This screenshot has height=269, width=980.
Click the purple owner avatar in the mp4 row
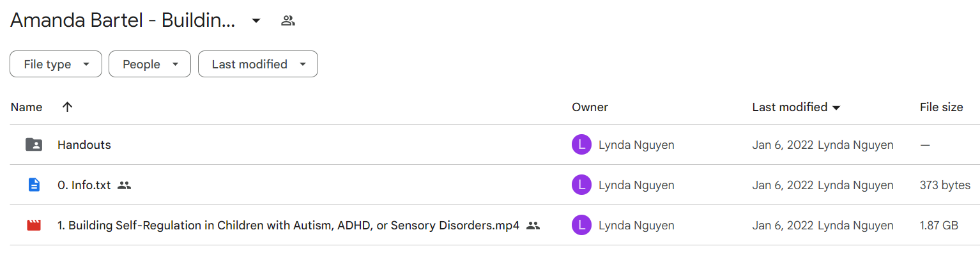pos(581,226)
